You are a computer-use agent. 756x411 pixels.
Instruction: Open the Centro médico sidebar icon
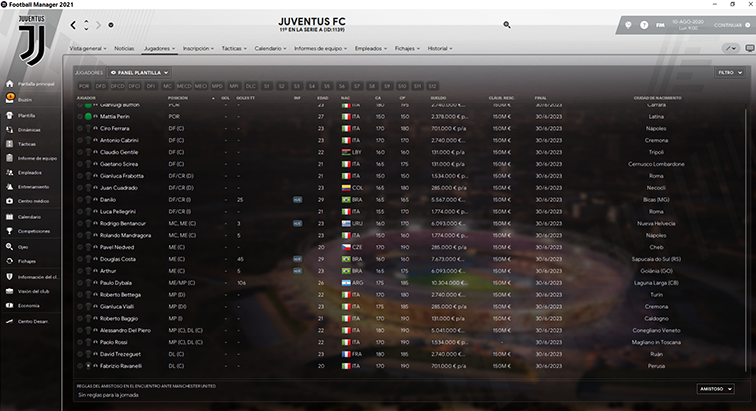pos(10,201)
